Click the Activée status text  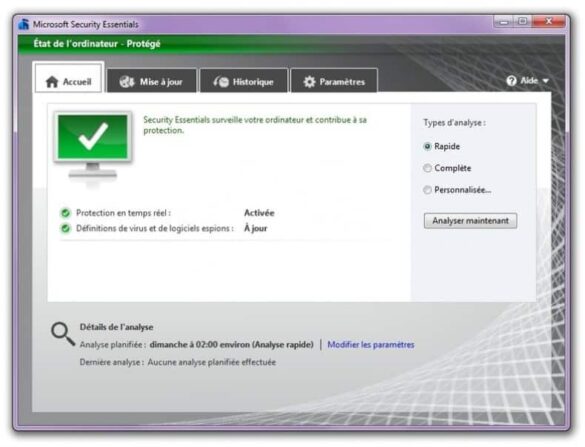pos(259,213)
